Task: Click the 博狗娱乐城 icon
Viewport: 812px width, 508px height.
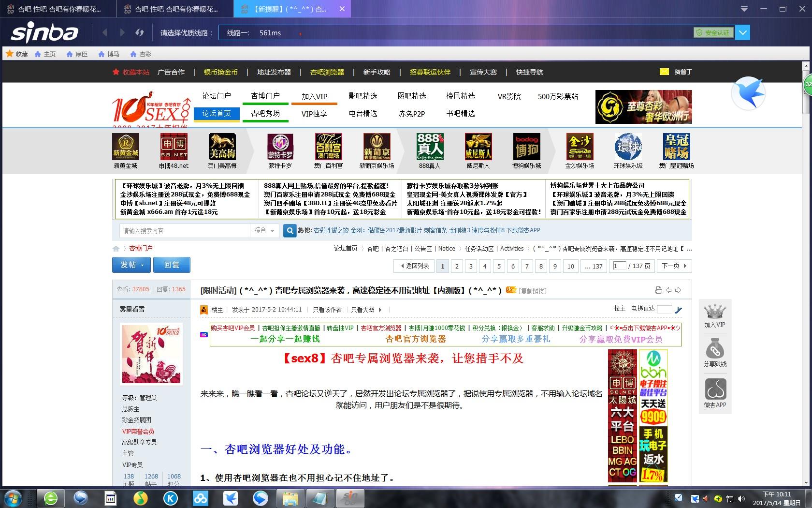Action: tap(527, 147)
